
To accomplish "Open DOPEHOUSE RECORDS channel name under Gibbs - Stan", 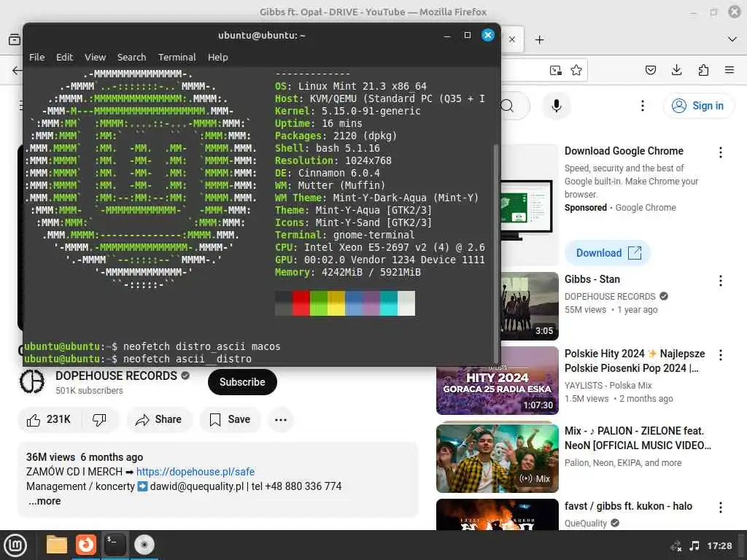I will coord(610,296).
